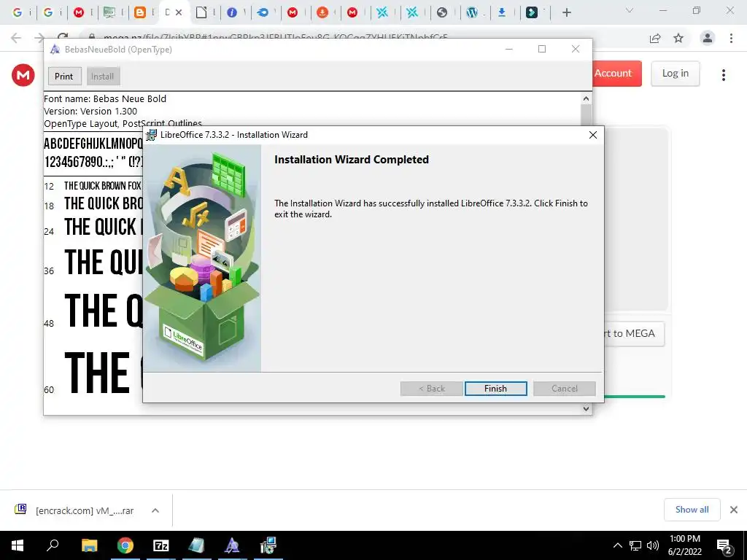Click the 'Font name: Bebas Neue Bold' line
Screen dimensions: 747x560
click(105, 99)
